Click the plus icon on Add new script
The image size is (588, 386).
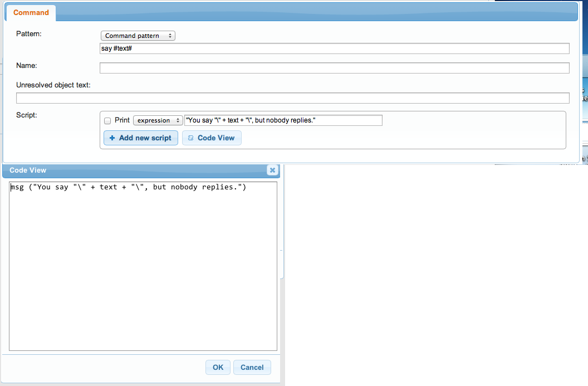114,138
